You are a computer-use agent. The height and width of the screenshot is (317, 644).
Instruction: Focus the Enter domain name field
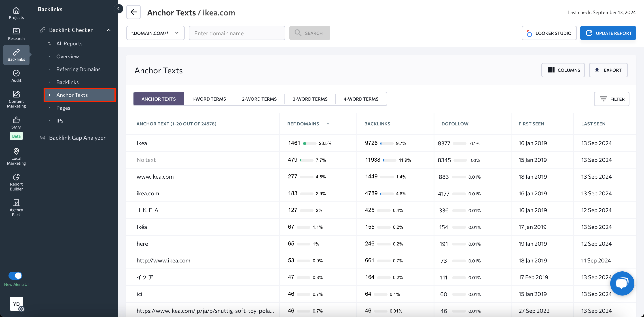pos(237,33)
